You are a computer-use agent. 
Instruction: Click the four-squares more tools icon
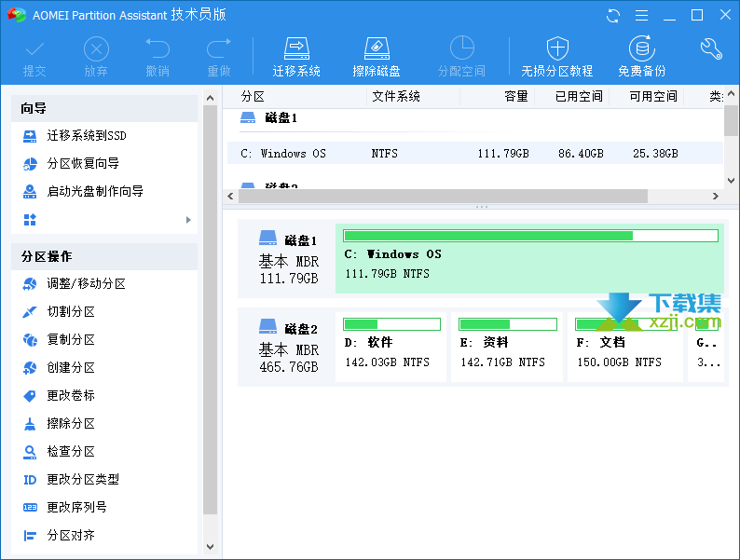(x=30, y=219)
